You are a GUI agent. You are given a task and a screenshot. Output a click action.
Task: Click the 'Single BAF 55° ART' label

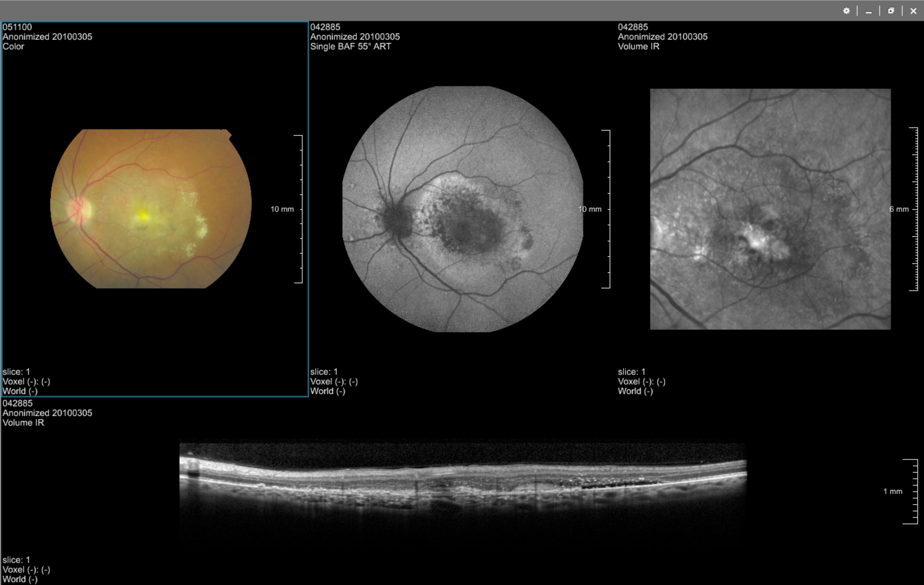coord(351,46)
